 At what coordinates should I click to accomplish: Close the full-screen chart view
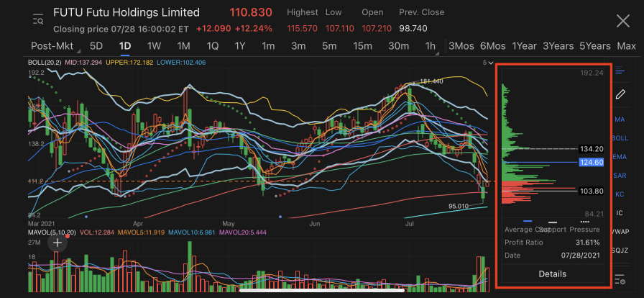(623, 21)
